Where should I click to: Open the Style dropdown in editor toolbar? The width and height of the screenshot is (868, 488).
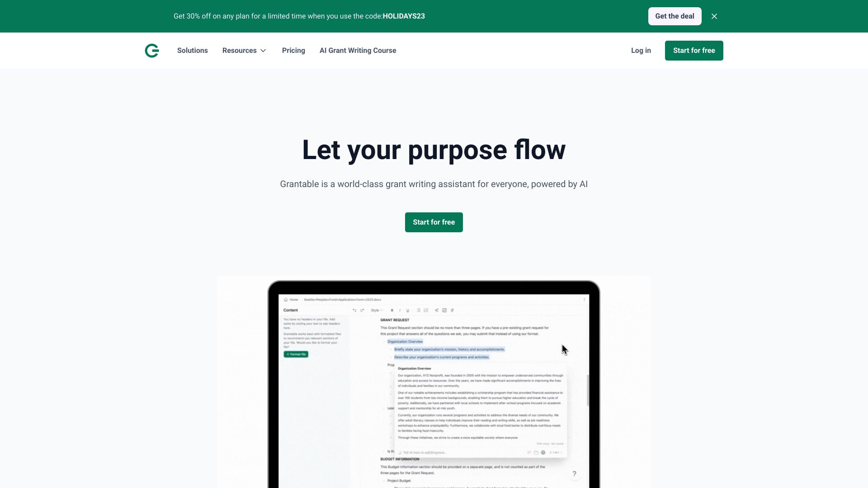pyautogui.click(x=376, y=310)
